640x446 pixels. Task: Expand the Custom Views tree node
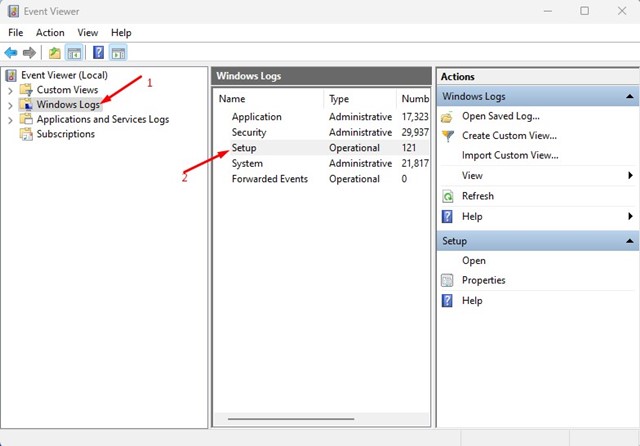(11, 90)
